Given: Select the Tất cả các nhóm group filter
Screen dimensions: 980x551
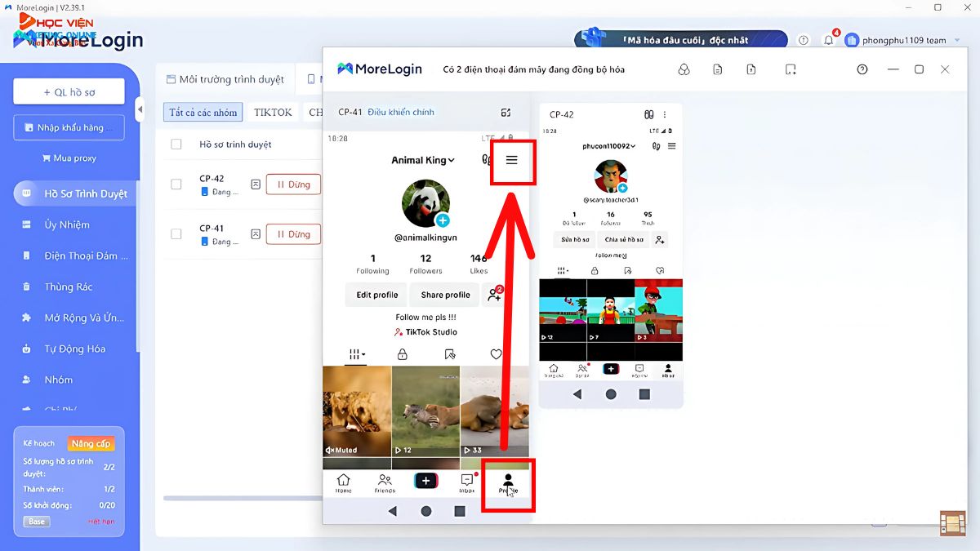Looking at the screenshot, I should click(x=203, y=113).
